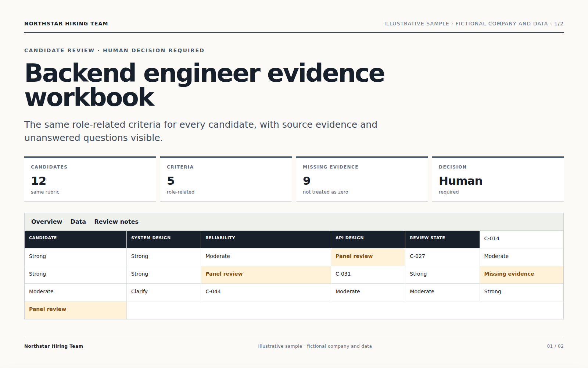
Task: Click the 'same rubric' caption
Action: point(45,192)
